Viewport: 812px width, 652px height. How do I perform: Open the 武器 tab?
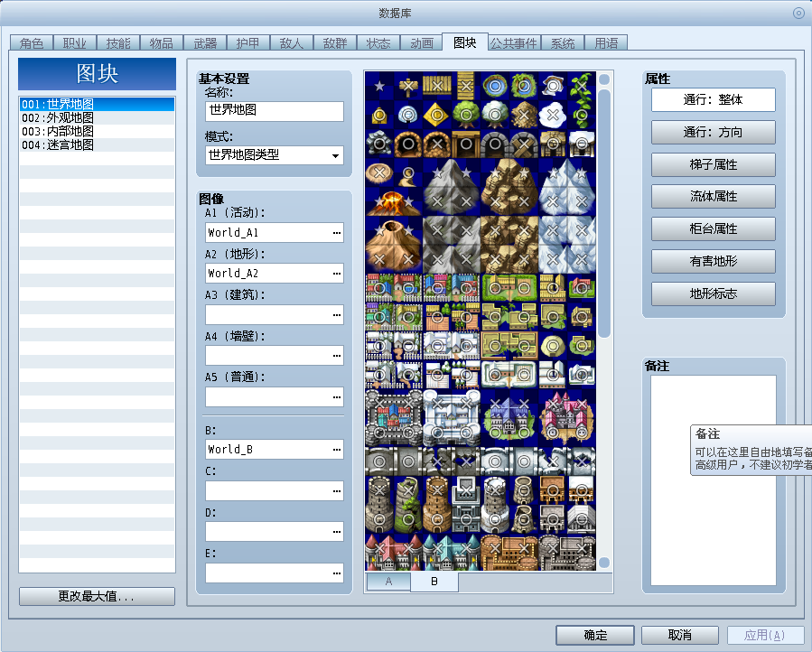tap(205, 43)
